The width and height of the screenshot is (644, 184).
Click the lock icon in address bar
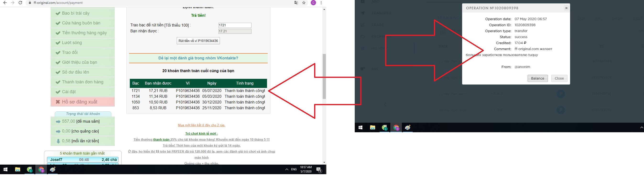pyautogui.click(x=30, y=3)
